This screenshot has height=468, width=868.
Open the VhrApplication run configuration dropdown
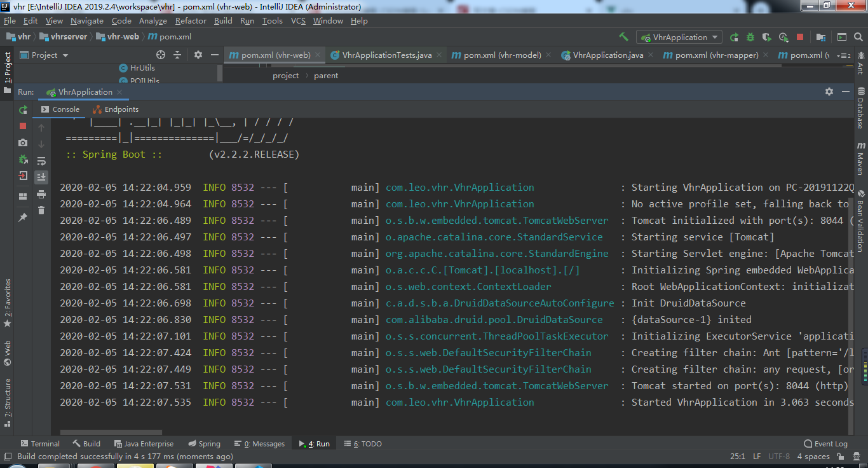tap(679, 38)
